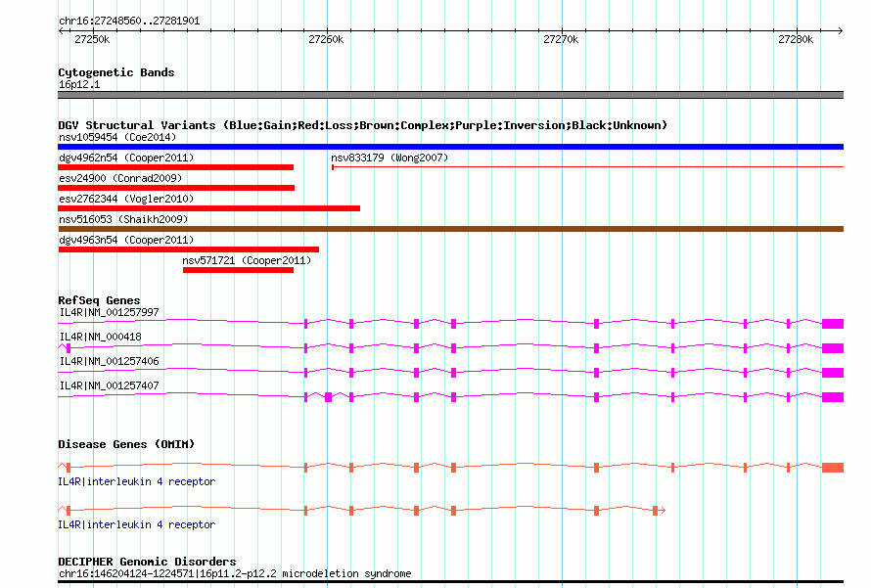Screen dimensions: 871x588
Task: Click the thin red nsv833179 variant line
Action: pos(588,166)
